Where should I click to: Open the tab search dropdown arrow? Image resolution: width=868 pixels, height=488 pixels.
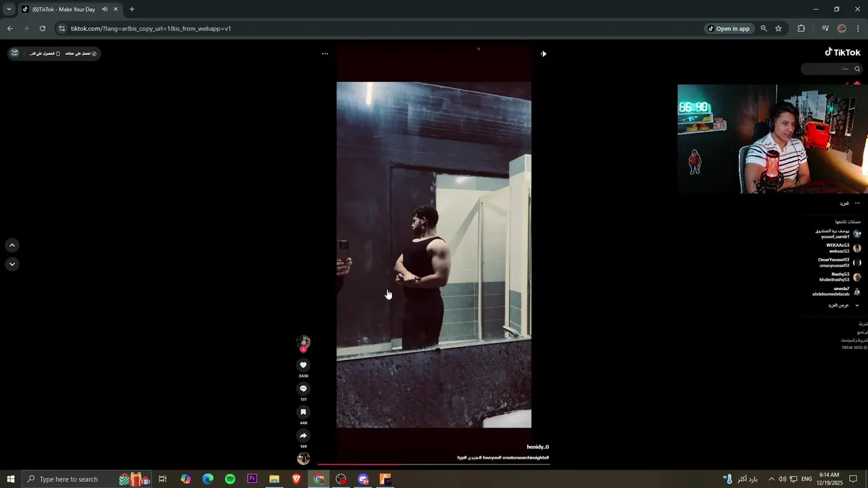pyautogui.click(x=9, y=9)
